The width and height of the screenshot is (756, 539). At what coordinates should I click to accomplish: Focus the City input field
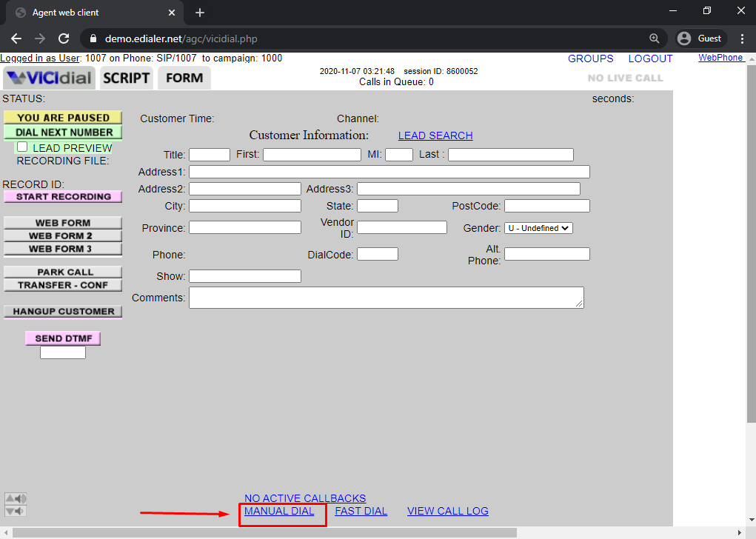(245, 206)
